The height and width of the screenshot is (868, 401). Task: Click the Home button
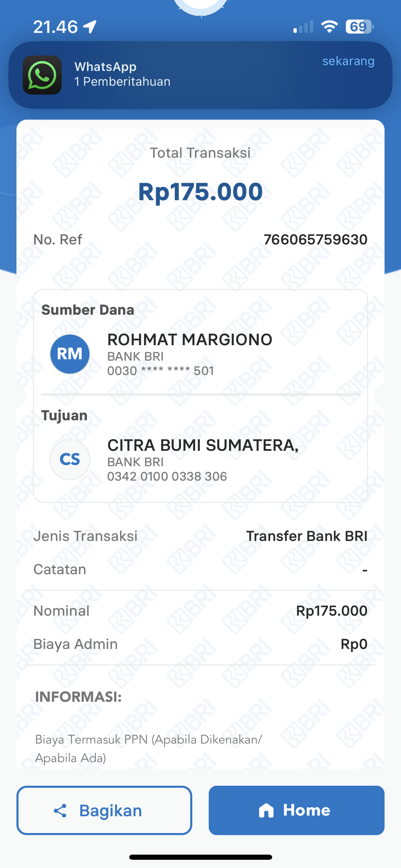pos(296,810)
